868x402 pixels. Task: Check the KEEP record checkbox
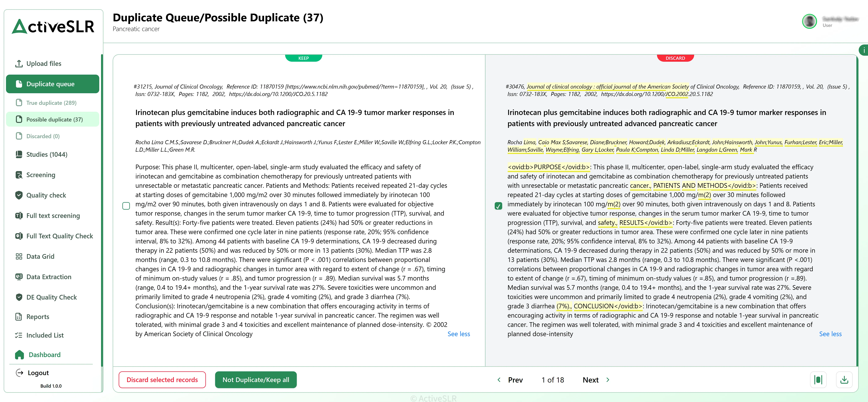pyautogui.click(x=126, y=206)
